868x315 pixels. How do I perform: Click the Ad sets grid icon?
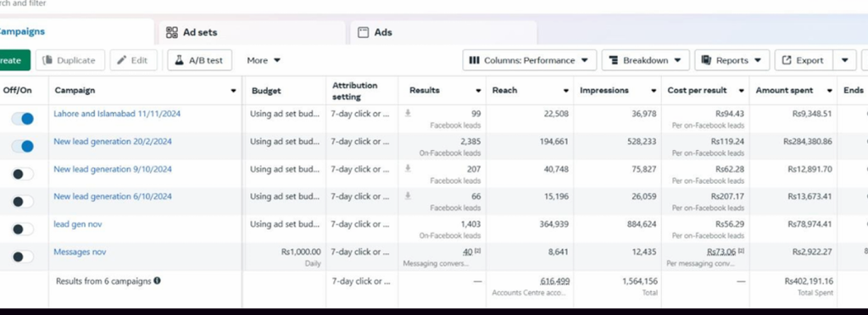pyautogui.click(x=171, y=33)
